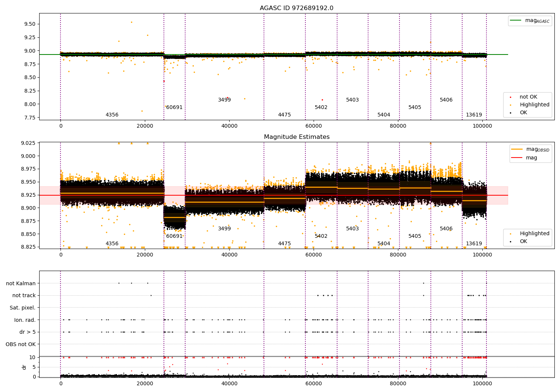This screenshot has width=560, height=392.
Task: Click OBSID label 13619 in Magnitude Estimates plot
Action: [474, 244]
